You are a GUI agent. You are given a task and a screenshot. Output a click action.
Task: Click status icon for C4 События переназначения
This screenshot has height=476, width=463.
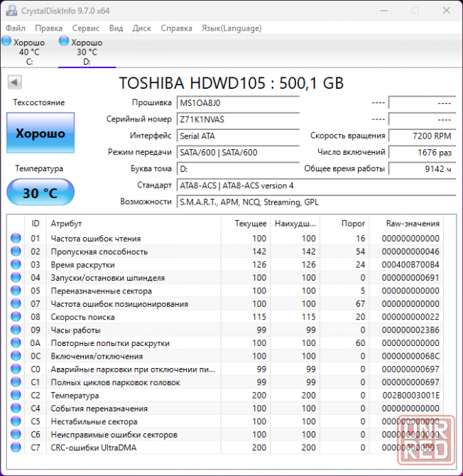coord(16,408)
